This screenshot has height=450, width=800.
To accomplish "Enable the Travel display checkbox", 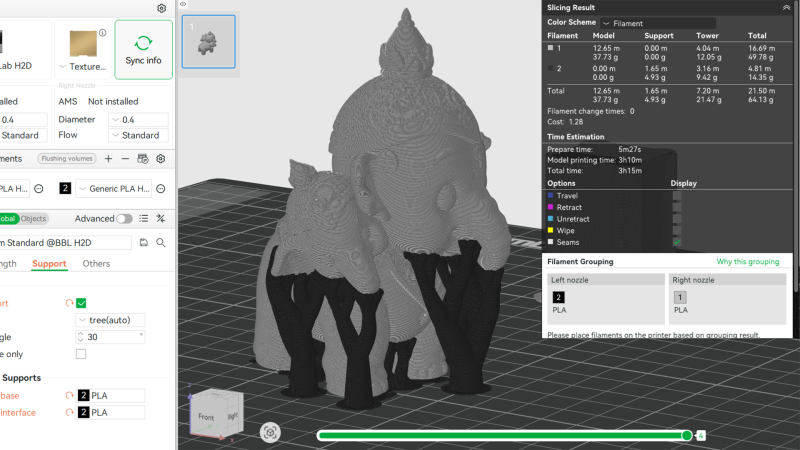I will coord(677,196).
